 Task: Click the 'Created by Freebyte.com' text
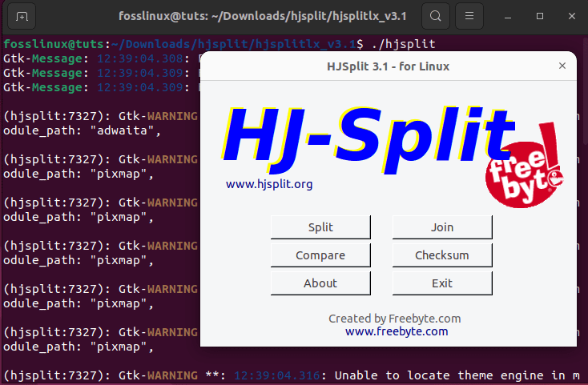394,319
